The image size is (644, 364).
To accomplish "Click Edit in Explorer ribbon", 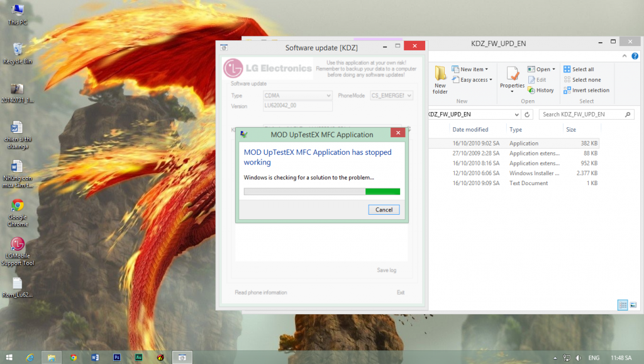I will pos(537,80).
